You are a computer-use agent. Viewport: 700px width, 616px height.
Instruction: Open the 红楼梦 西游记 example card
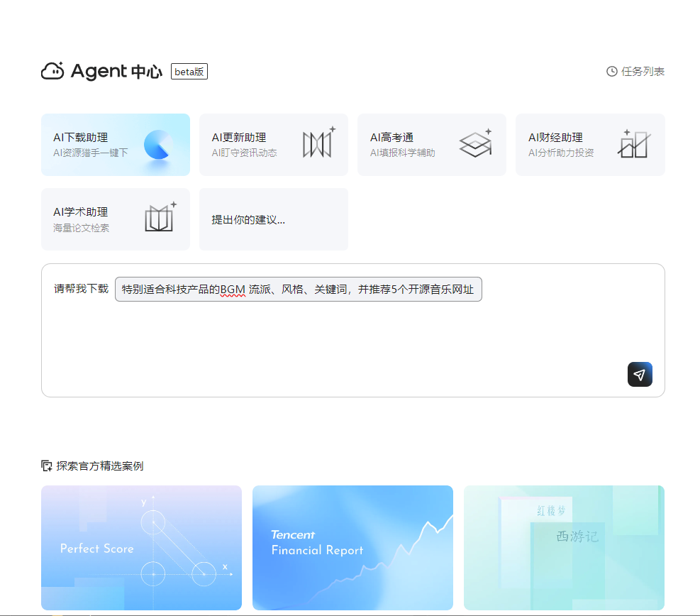[x=564, y=547]
